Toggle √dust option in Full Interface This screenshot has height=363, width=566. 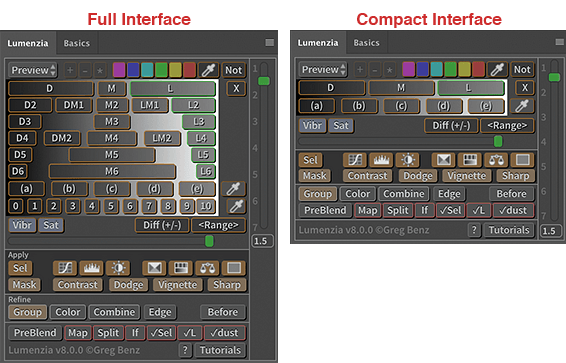225,333
